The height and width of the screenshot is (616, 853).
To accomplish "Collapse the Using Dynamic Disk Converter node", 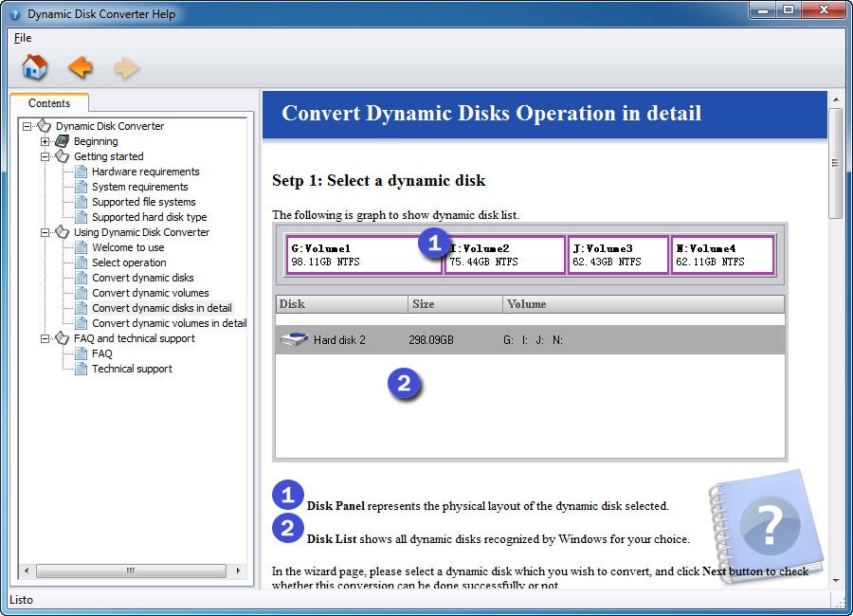I will click(x=45, y=232).
